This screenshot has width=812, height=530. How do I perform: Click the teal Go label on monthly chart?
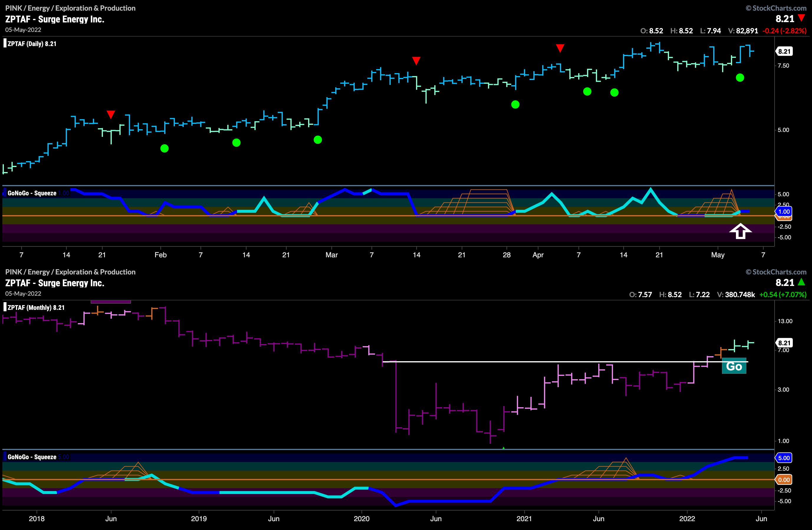(x=734, y=366)
